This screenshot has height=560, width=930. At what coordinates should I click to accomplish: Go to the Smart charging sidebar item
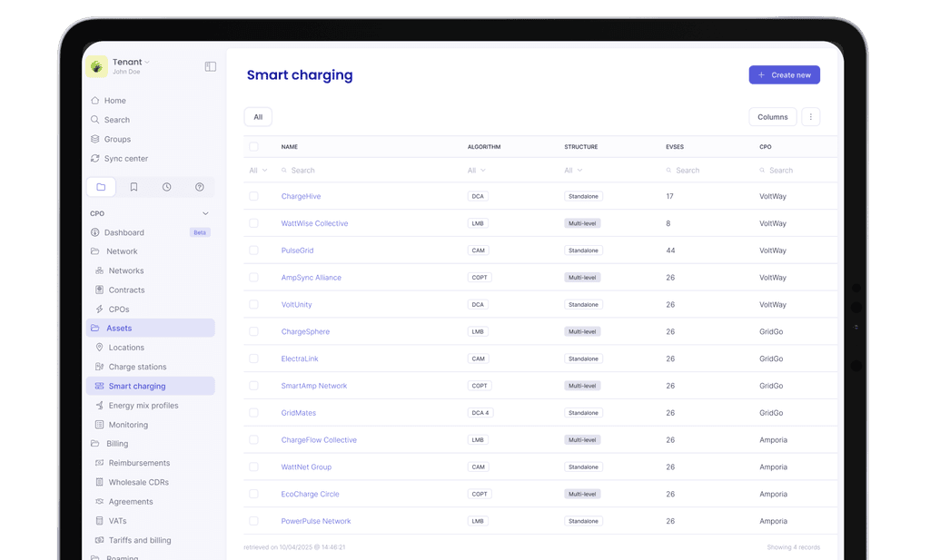(x=151, y=386)
